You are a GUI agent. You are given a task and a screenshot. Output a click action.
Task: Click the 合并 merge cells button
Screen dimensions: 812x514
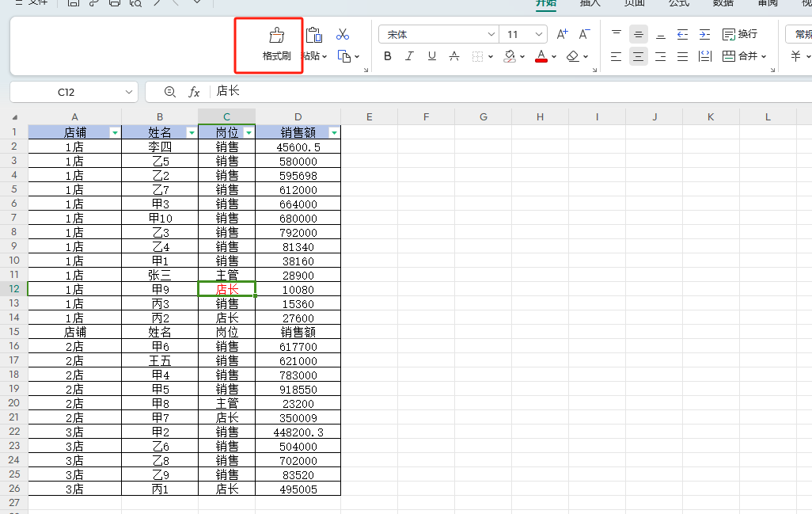tap(739, 56)
